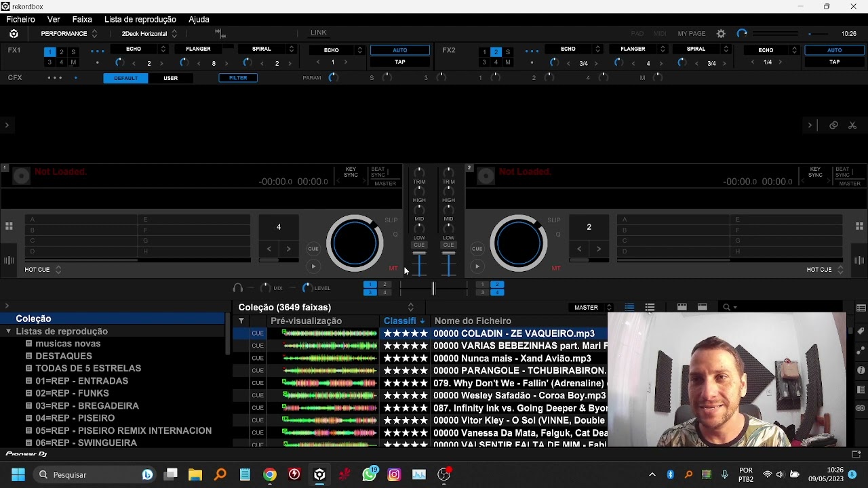Open the MASTER dropdown in the browser
This screenshot has width=868, height=488.
(x=591, y=308)
